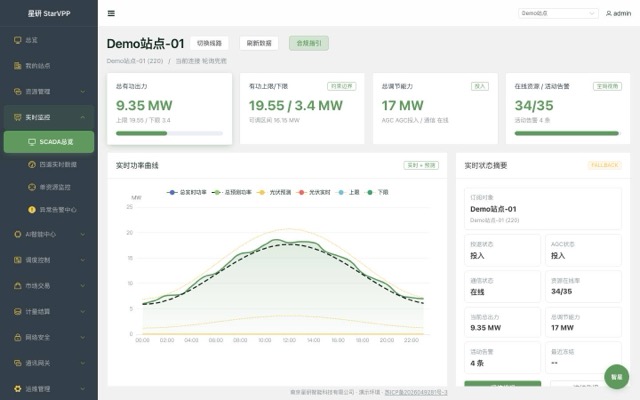Toggle the hamburger sidebar collapse icon
Viewport: 640px width, 400px height.
click(111, 13)
